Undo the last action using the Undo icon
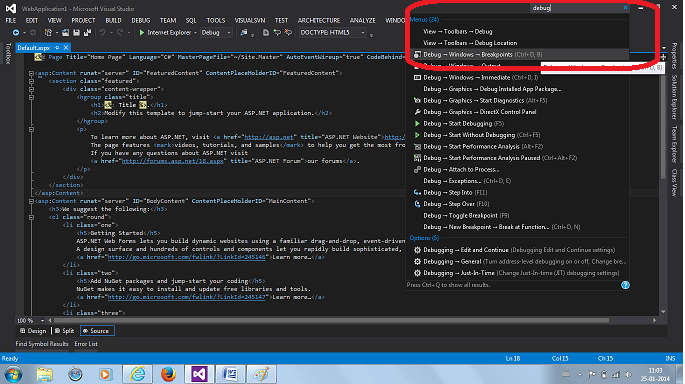 point(102,33)
